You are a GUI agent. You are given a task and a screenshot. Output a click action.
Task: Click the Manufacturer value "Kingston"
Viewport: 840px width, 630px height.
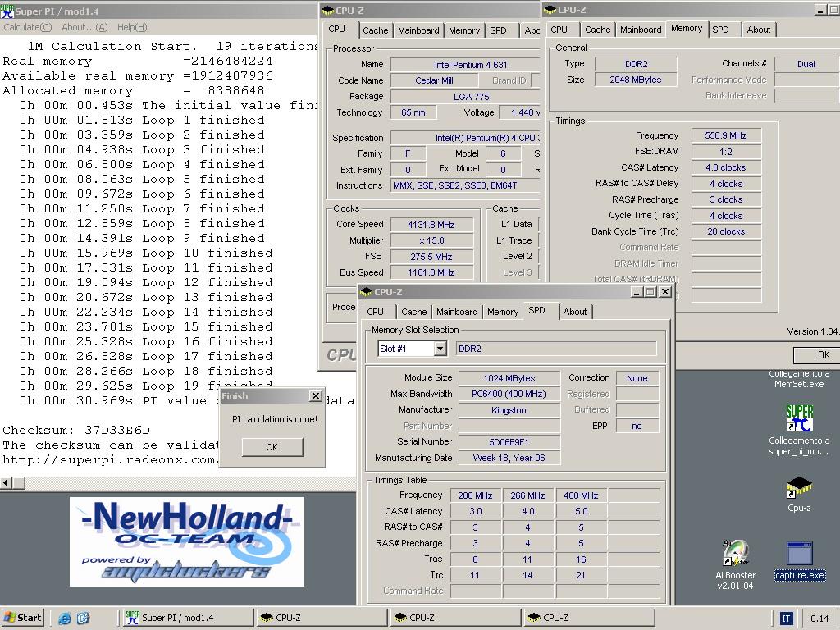coord(509,410)
